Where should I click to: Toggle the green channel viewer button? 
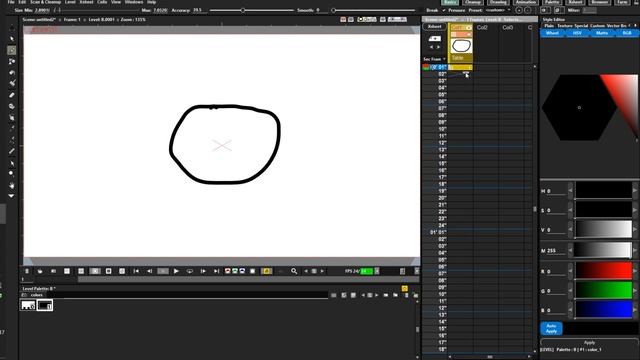(235, 271)
